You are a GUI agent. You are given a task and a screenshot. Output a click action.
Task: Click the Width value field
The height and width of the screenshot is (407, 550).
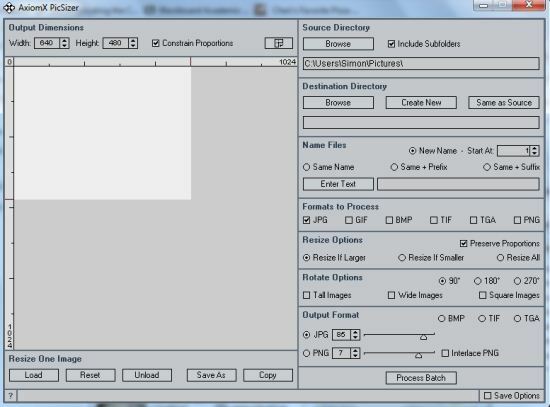47,43
